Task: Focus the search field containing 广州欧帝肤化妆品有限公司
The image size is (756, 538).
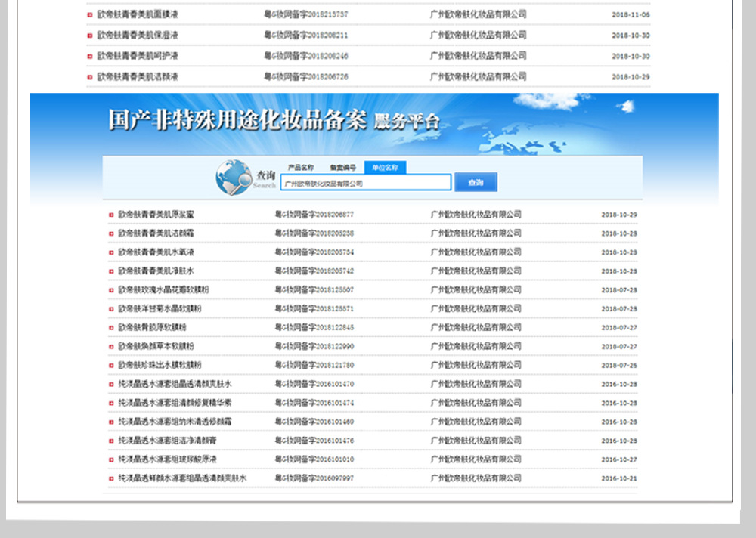Action: tap(366, 183)
